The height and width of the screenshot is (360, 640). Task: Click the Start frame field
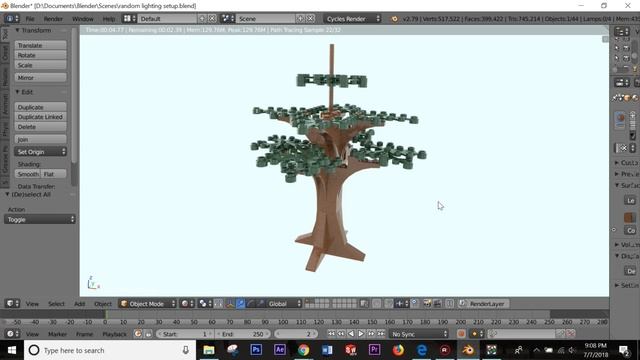[186, 334]
